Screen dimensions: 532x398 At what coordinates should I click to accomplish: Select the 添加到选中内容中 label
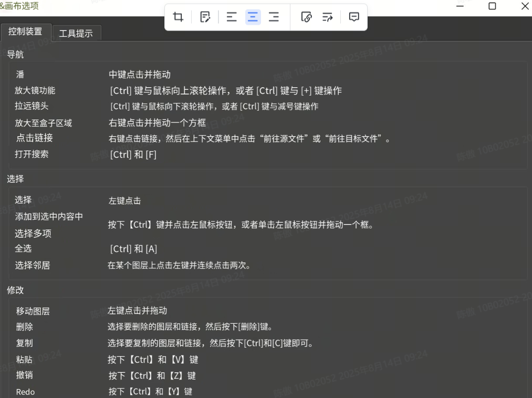point(49,217)
